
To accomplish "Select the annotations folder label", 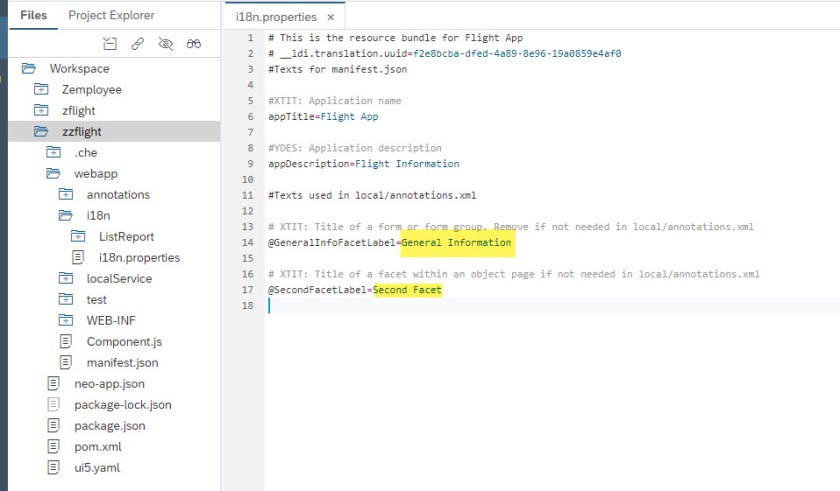I will coord(118,194).
